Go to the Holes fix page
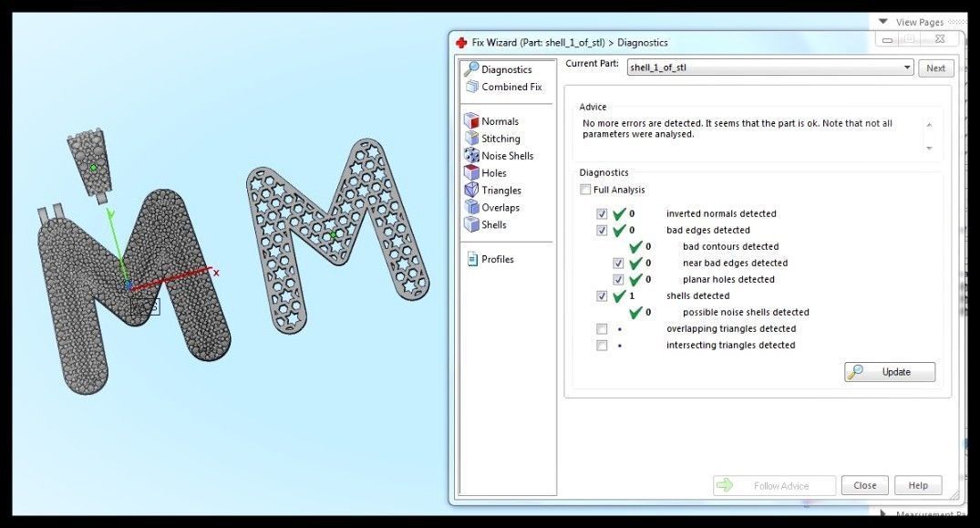980x528 pixels. [x=493, y=173]
